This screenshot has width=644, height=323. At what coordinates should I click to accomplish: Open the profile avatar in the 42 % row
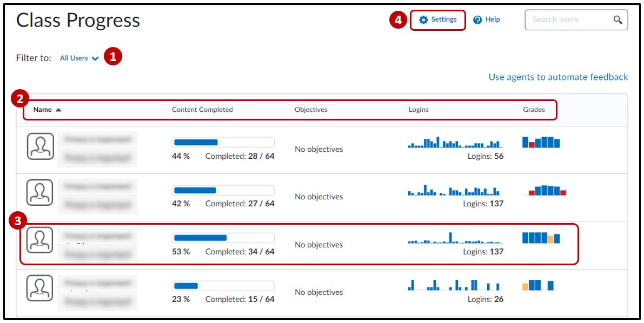click(40, 192)
